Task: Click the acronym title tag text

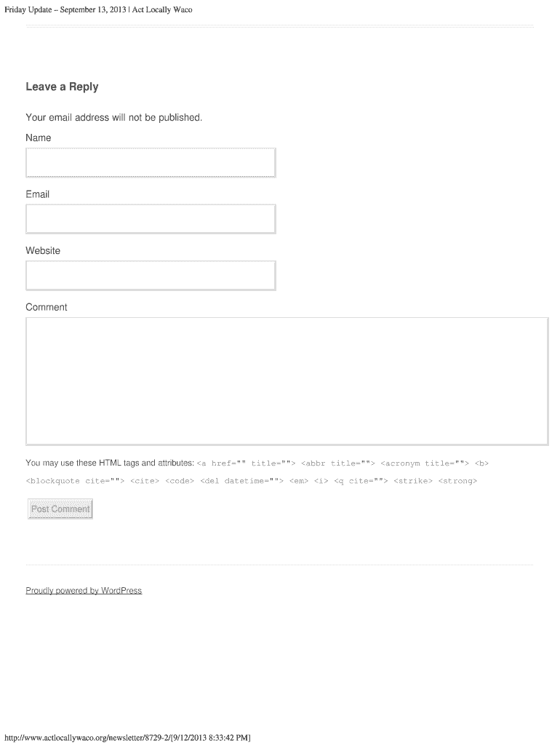Action: [425, 463]
